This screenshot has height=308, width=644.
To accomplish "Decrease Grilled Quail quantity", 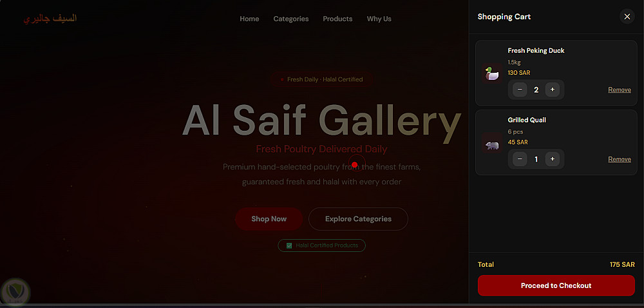I will point(520,159).
